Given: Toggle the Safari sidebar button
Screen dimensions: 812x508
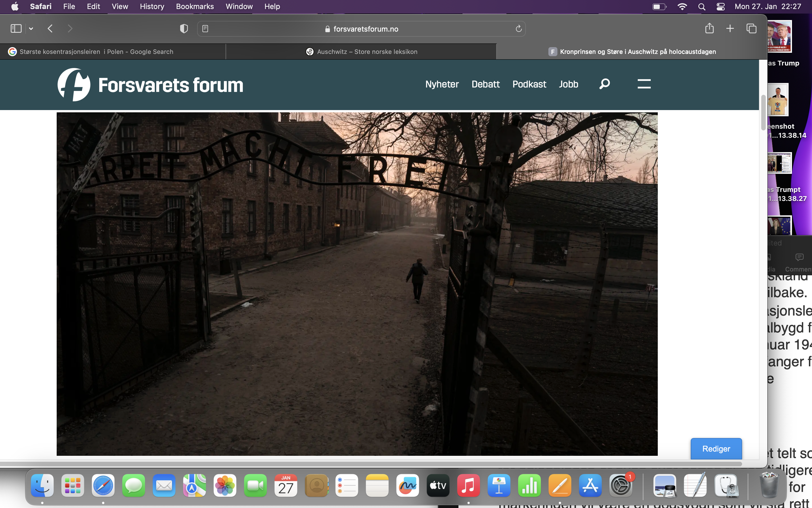Looking at the screenshot, I should click(16, 29).
